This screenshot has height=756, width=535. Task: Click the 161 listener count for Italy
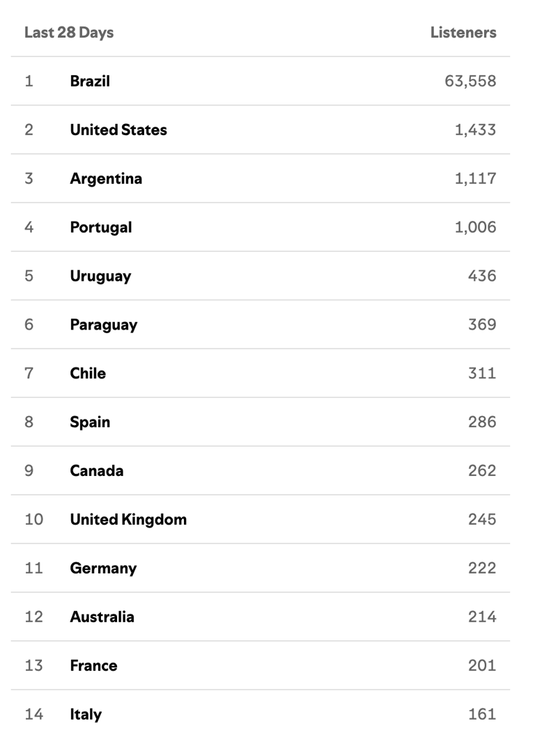pyautogui.click(x=482, y=715)
